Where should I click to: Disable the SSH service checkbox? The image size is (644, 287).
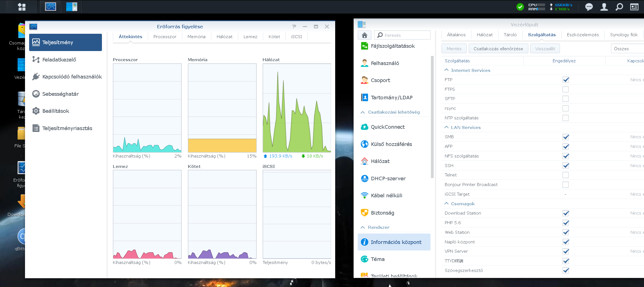pyautogui.click(x=565, y=166)
